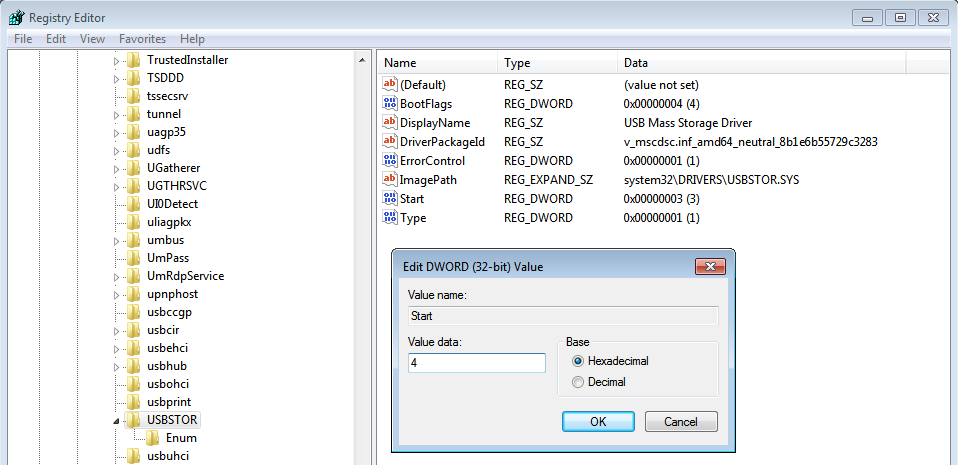Click the Enum subfolder icon
Viewport: 958px width, 465px height.
point(153,438)
